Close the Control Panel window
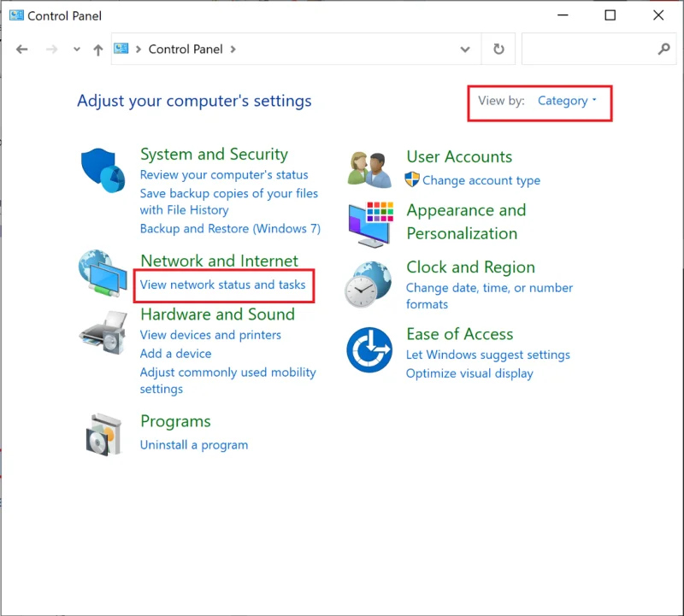 click(x=658, y=15)
